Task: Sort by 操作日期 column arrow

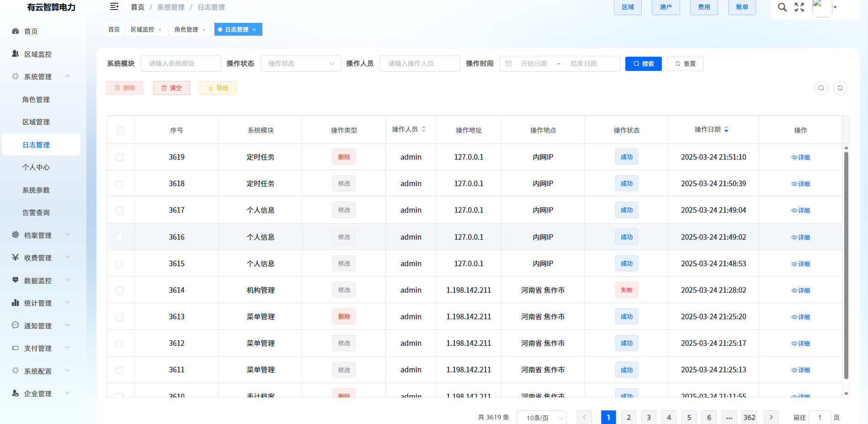Action: (x=726, y=130)
